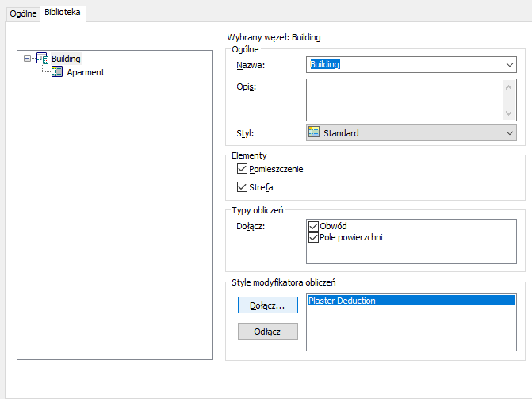This screenshot has height=399, width=532.
Task: Click the Odłącz button
Action: [x=268, y=331]
